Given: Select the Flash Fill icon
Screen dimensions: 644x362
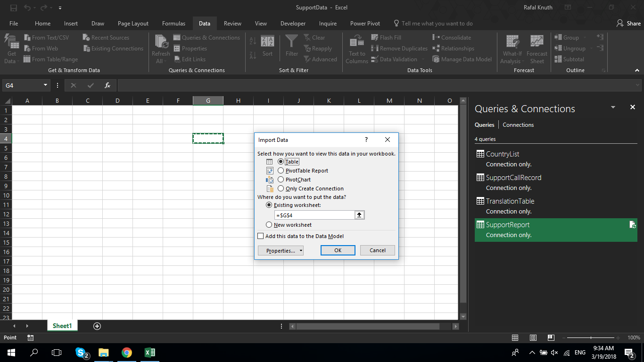Looking at the screenshot, I should [x=387, y=37].
